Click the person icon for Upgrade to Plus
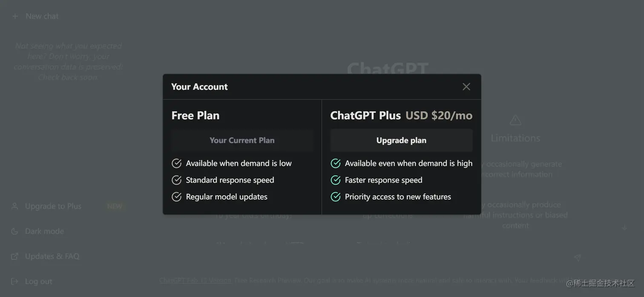 coord(14,206)
